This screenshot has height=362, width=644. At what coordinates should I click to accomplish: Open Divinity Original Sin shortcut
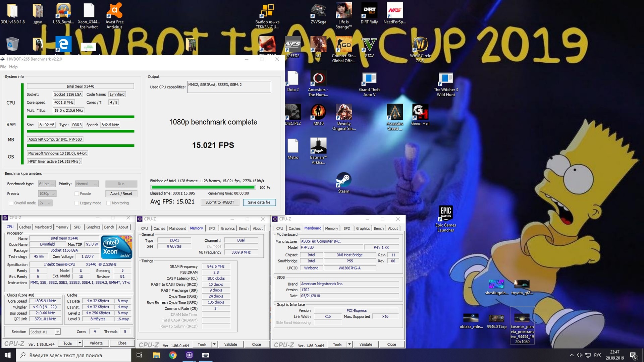click(344, 117)
